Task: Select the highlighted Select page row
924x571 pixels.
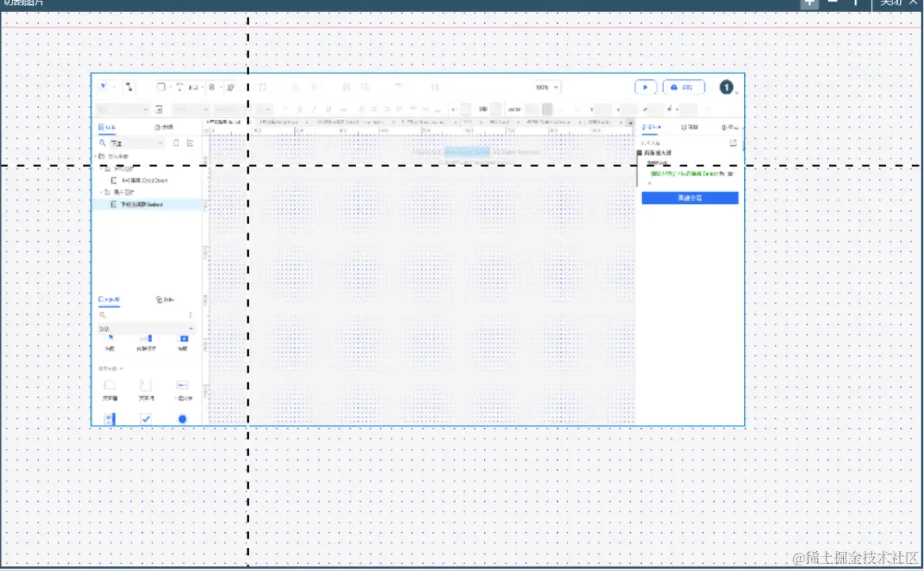Action: (146, 204)
